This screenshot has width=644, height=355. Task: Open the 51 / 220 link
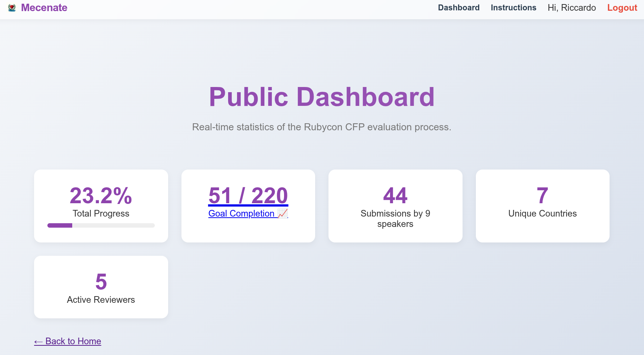248,195
